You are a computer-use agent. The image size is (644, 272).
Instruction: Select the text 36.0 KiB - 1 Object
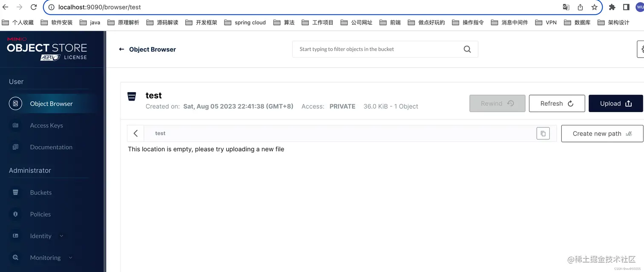(x=391, y=107)
